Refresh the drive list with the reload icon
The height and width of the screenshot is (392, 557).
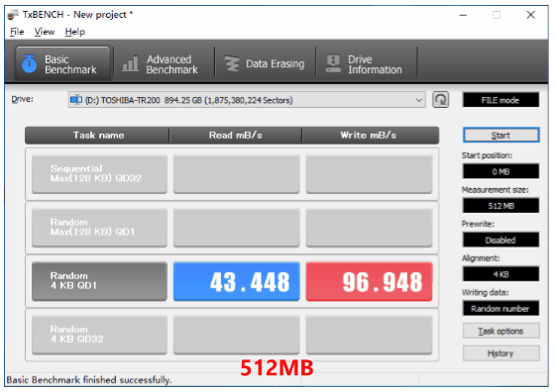(x=440, y=100)
